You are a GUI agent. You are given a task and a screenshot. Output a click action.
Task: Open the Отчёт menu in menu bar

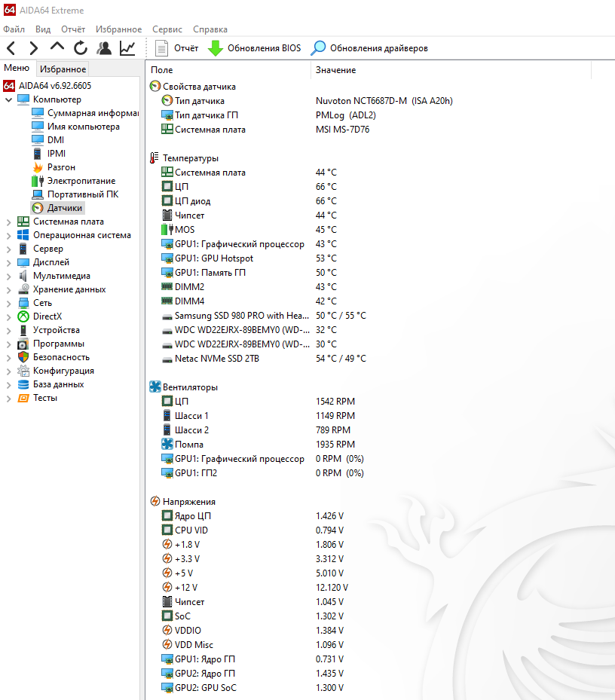[73, 29]
